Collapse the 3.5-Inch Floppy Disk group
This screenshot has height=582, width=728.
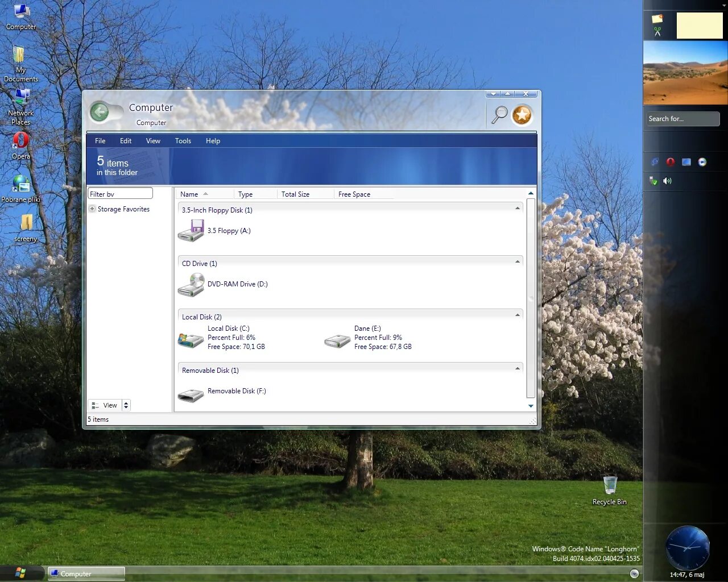coord(518,209)
